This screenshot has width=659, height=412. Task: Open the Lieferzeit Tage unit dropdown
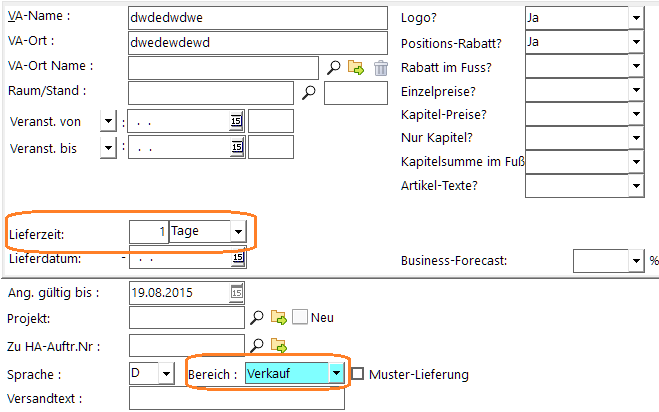click(x=238, y=231)
